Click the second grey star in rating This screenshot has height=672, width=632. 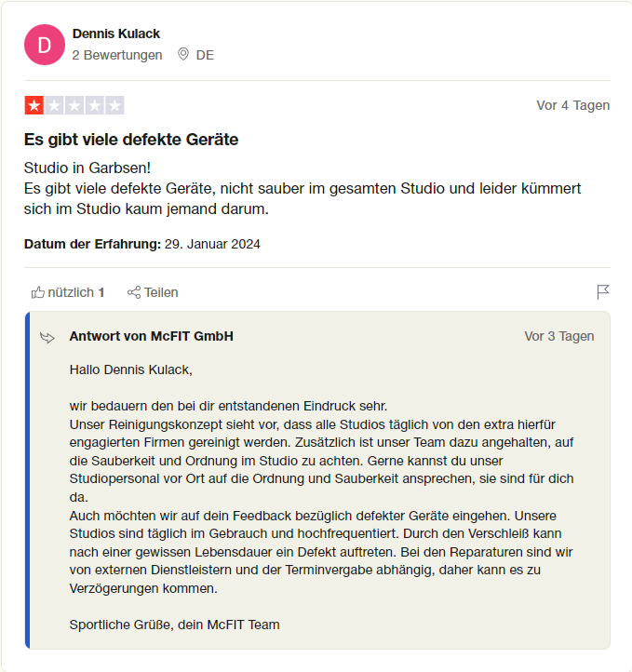[x=54, y=105]
